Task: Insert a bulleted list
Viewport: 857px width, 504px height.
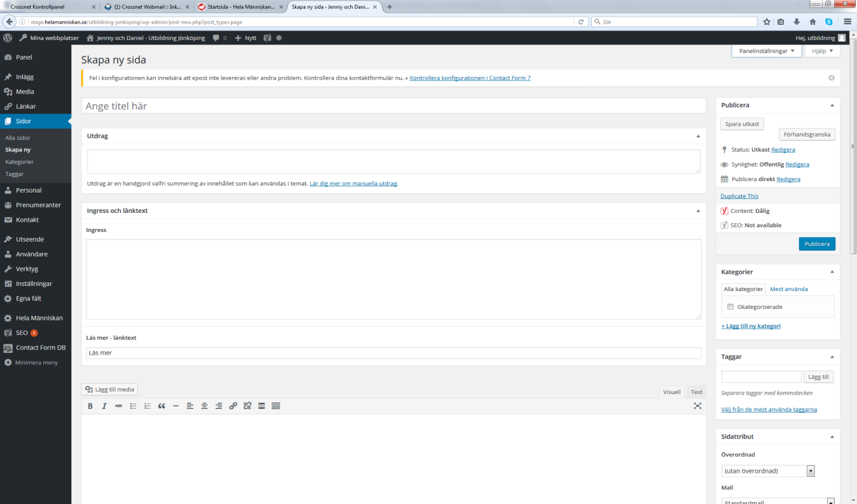Action: click(x=133, y=405)
